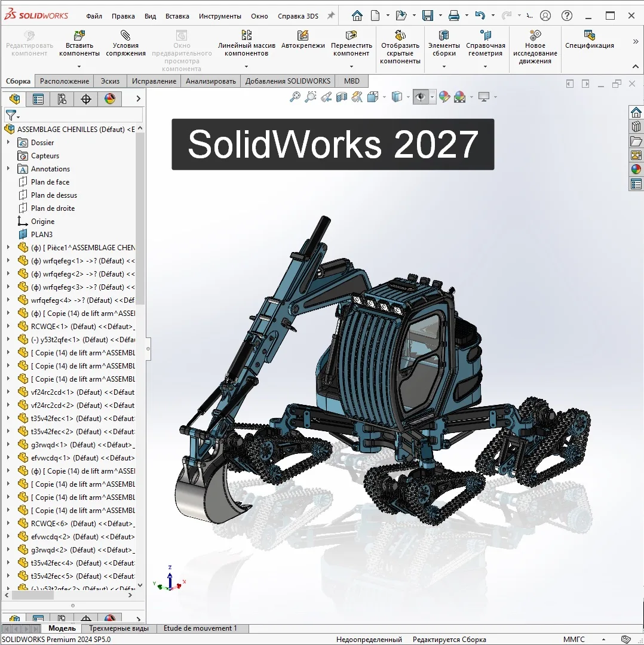This screenshot has height=645, width=644.
Task: Open DisplayManager color sphere tab
Action: pyautogui.click(x=110, y=99)
